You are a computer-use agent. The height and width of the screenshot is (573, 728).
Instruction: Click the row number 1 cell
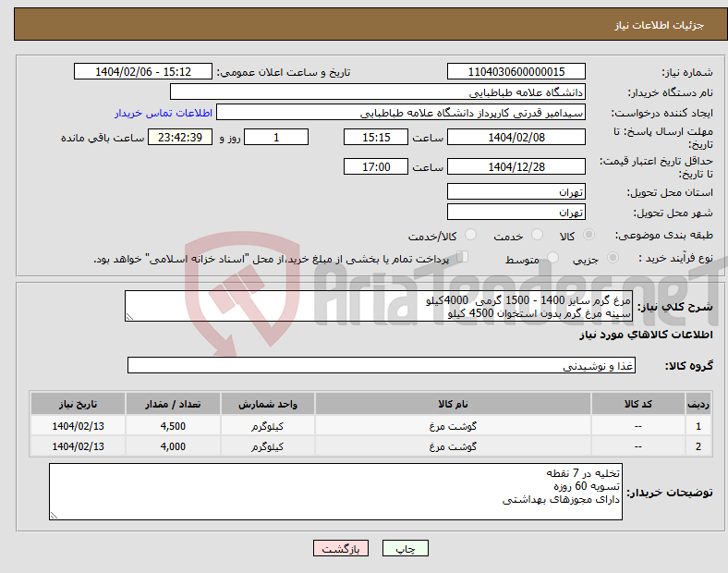[x=698, y=426]
